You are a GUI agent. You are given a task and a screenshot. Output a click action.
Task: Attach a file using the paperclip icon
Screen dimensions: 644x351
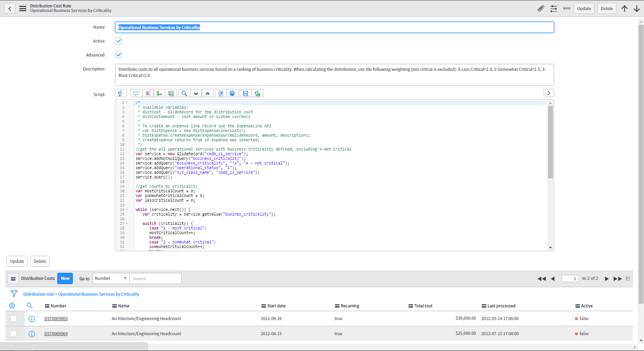[541, 8]
